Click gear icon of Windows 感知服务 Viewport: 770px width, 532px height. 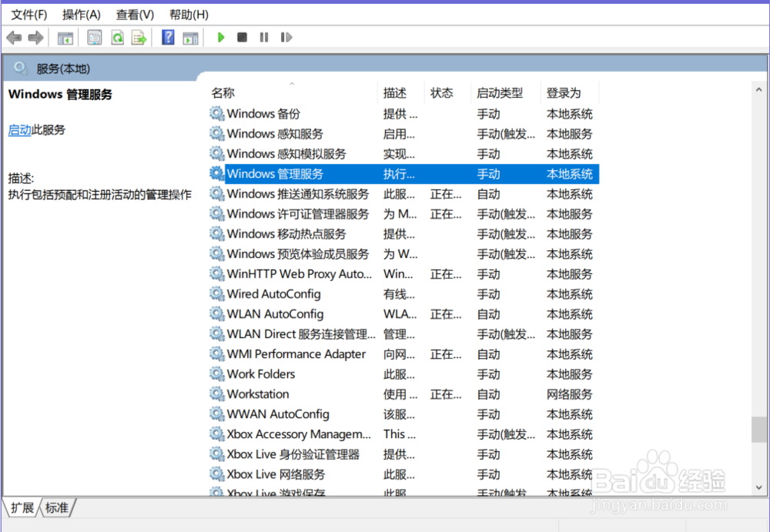pyautogui.click(x=216, y=134)
